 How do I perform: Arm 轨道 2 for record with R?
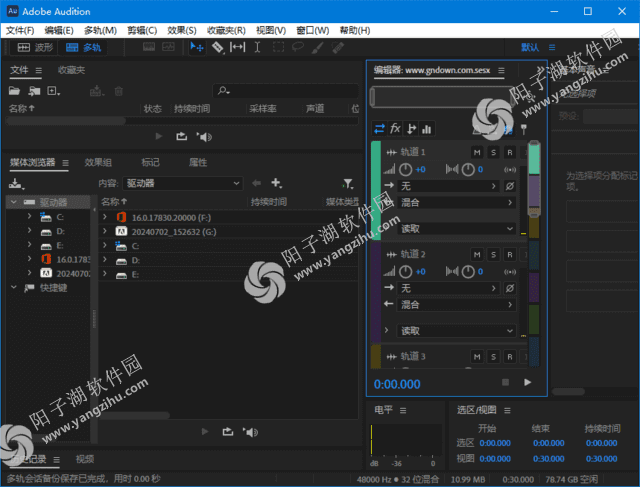tap(510, 255)
